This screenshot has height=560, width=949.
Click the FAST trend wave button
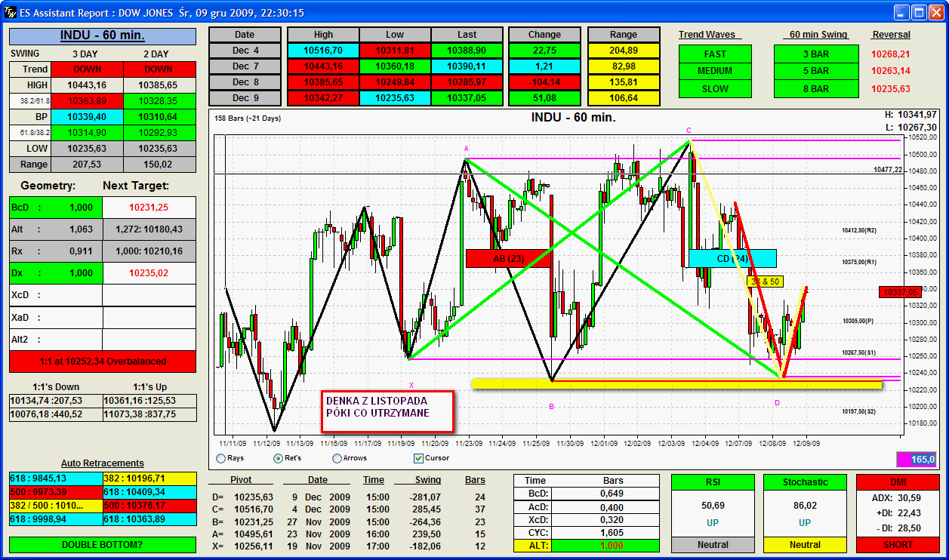pos(715,54)
